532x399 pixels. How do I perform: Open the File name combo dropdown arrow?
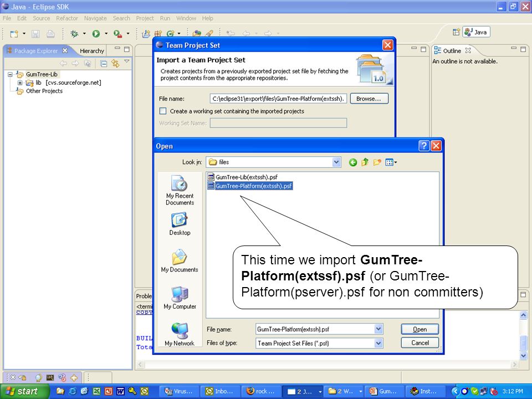tap(378, 329)
